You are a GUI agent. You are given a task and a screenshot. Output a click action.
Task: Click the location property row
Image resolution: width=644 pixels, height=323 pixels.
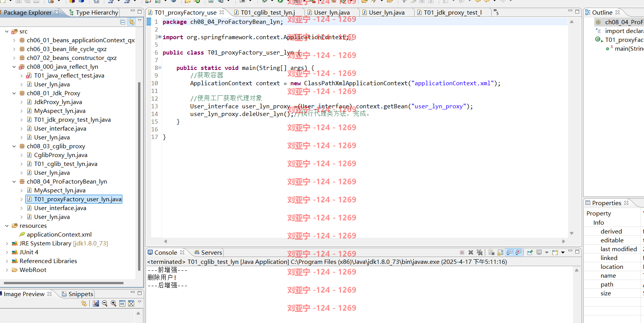click(614, 267)
